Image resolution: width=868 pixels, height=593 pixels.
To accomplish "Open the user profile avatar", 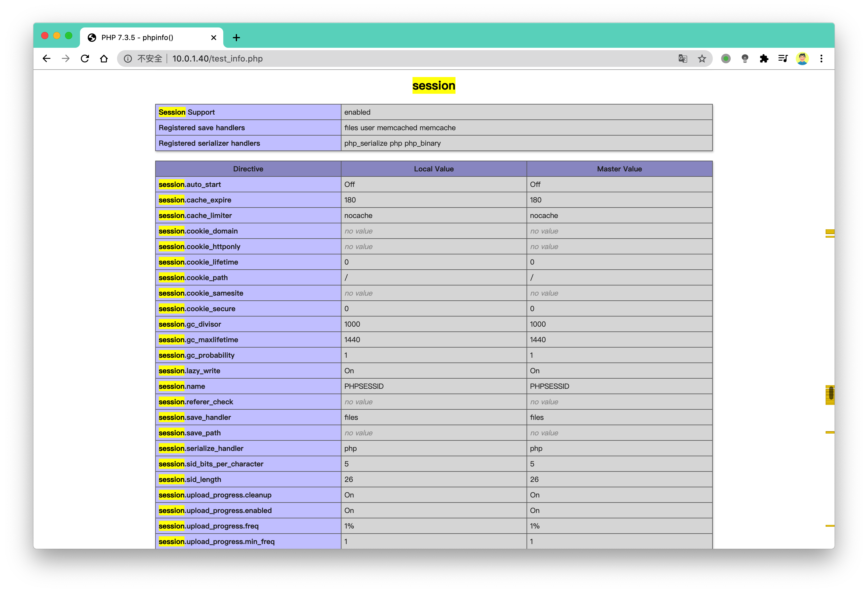I will click(x=802, y=59).
